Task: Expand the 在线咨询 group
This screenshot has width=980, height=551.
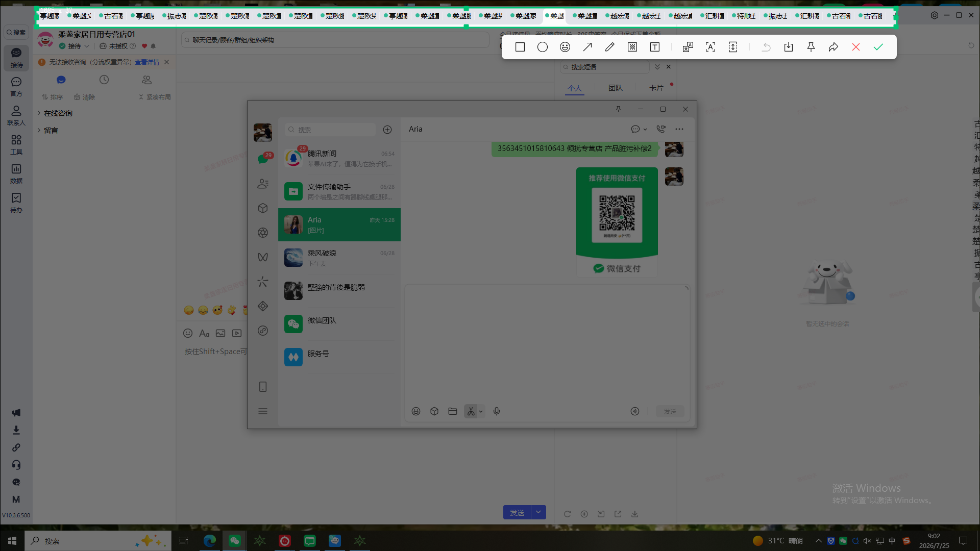Action: (x=55, y=113)
